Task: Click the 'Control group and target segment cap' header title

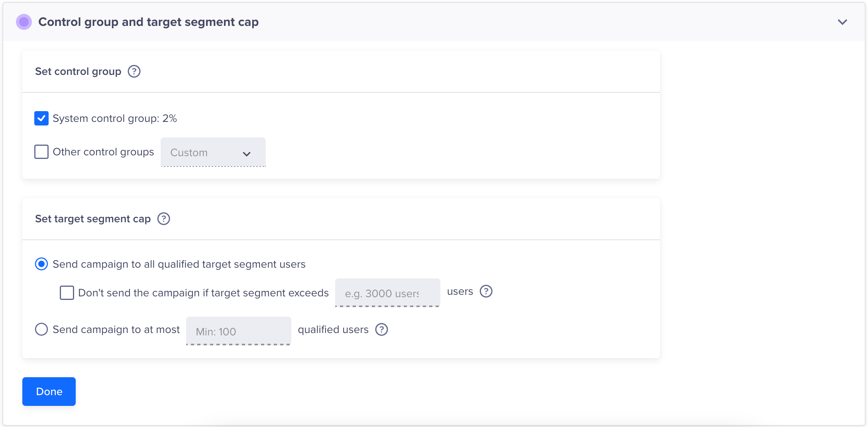Action: coord(148,22)
